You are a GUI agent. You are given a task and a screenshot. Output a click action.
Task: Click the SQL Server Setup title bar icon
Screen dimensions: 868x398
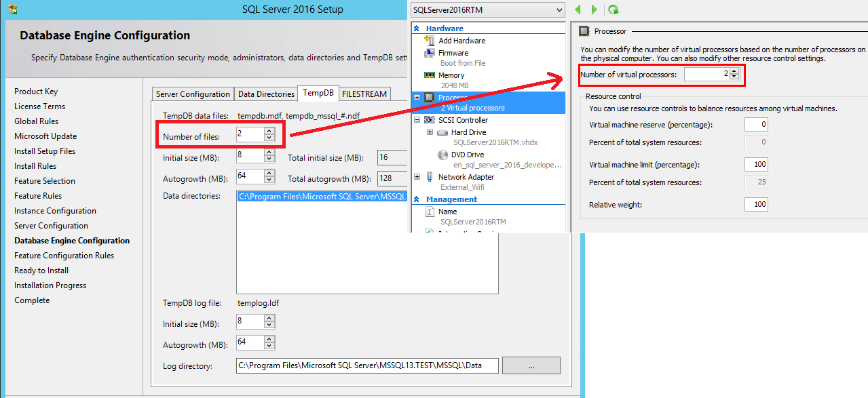tap(13, 9)
